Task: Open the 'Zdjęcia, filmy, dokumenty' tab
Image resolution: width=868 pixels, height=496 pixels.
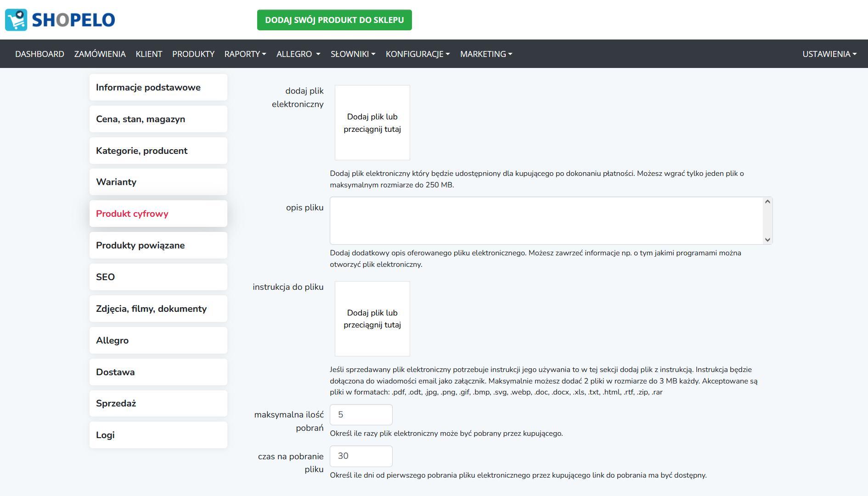Action: pos(158,309)
